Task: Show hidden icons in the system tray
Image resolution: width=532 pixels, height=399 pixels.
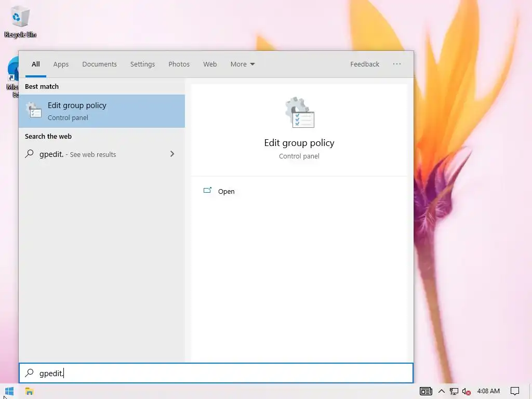Action: point(442,391)
